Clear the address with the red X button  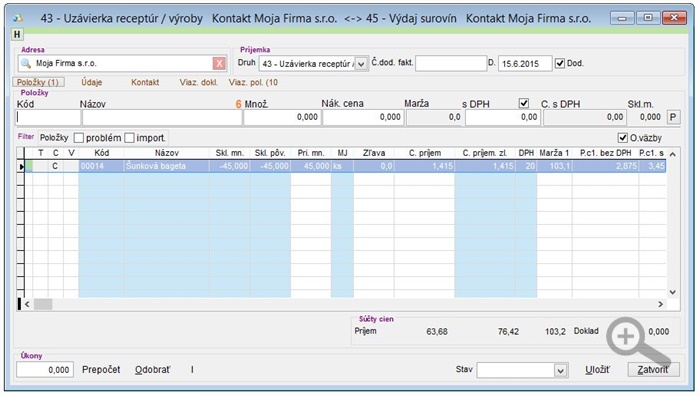[219, 63]
